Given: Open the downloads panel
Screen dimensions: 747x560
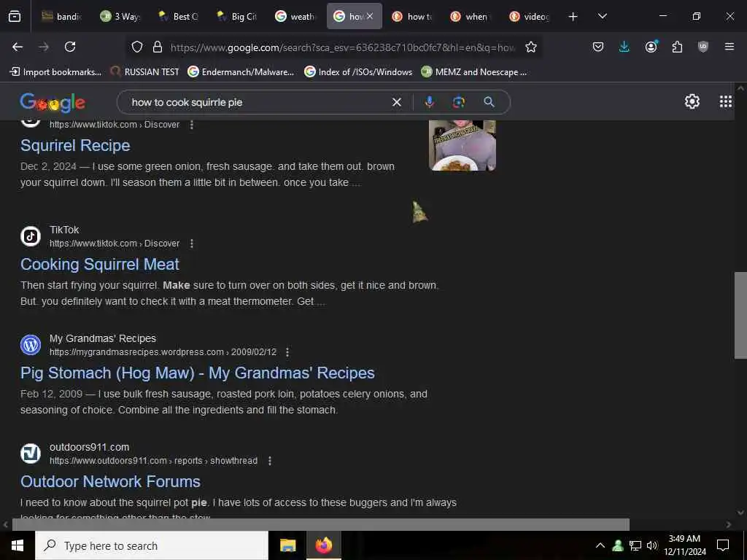Looking at the screenshot, I should point(624,47).
